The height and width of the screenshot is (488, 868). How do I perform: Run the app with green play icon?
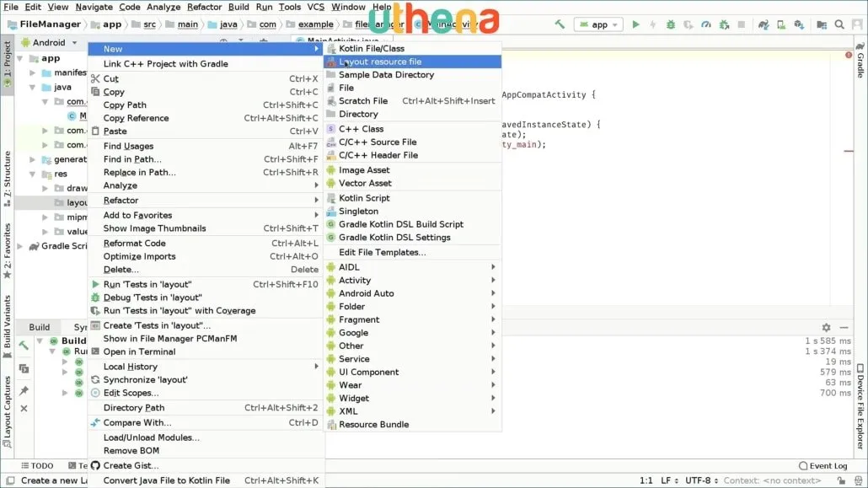tap(635, 24)
